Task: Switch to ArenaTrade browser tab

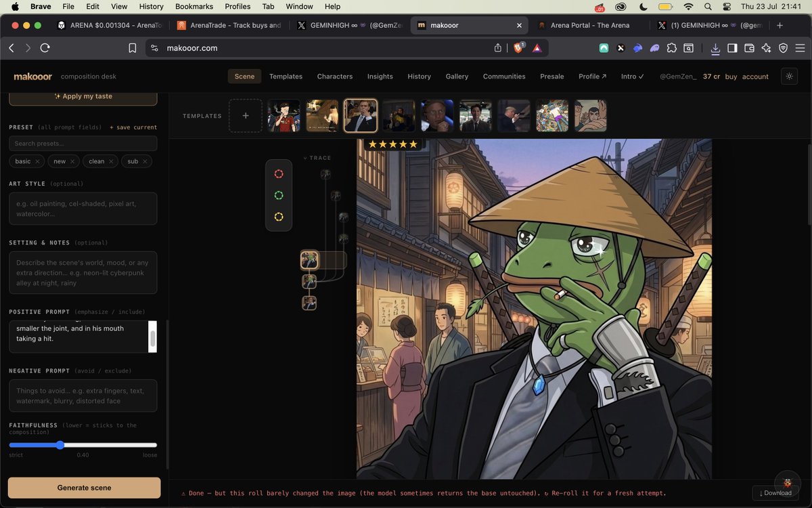Action: [229, 25]
